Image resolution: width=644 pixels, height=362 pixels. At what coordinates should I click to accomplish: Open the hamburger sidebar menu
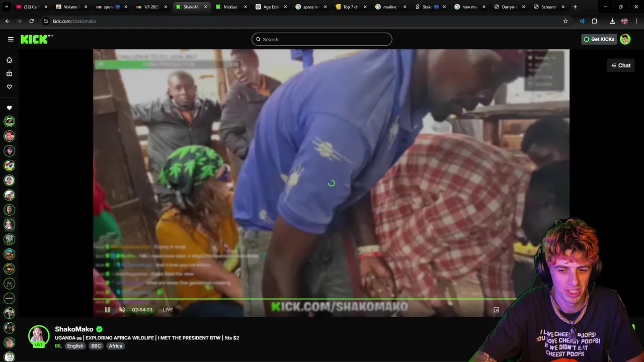(x=11, y=39)
